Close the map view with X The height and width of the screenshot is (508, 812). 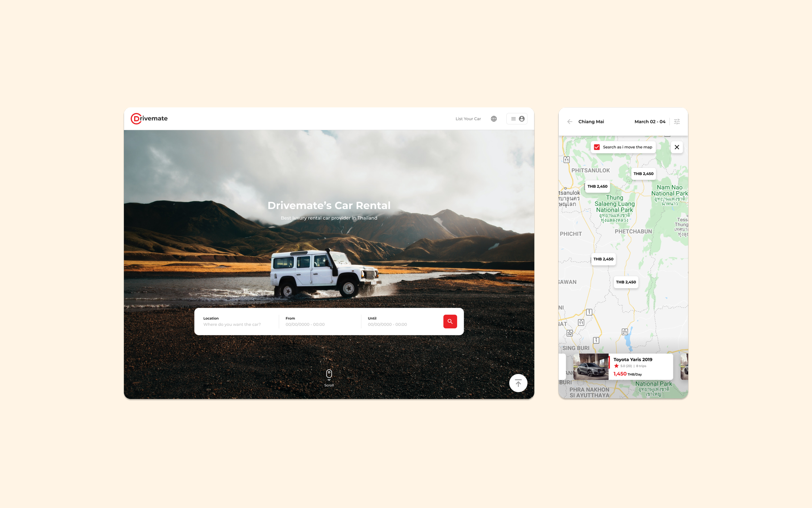677,147
